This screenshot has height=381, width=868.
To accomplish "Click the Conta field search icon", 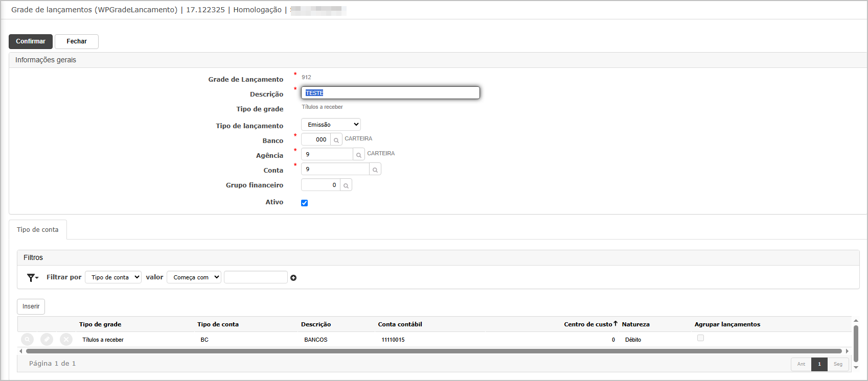I will click(x=375, y=170).
